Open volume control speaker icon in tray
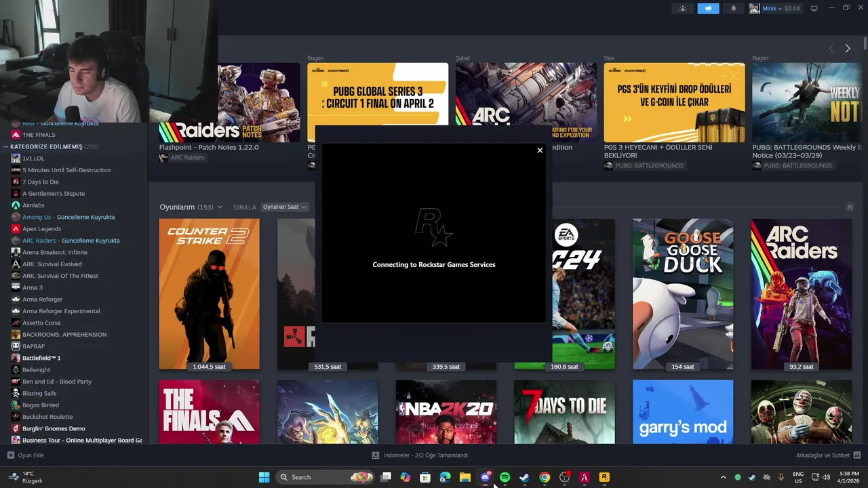The height and width of the screenshot is (488, 868). coord(826,477)
